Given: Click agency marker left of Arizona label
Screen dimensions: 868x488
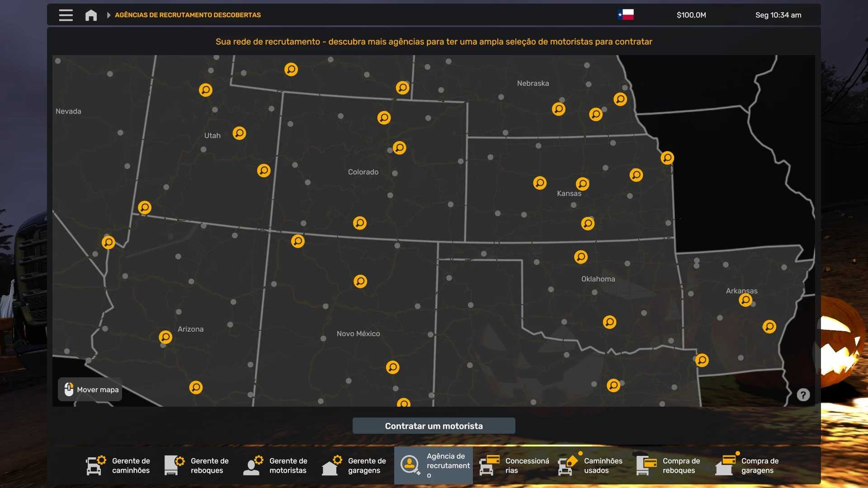Looking at the screenshot, I should pyautogui.click(x=165, y=337).
